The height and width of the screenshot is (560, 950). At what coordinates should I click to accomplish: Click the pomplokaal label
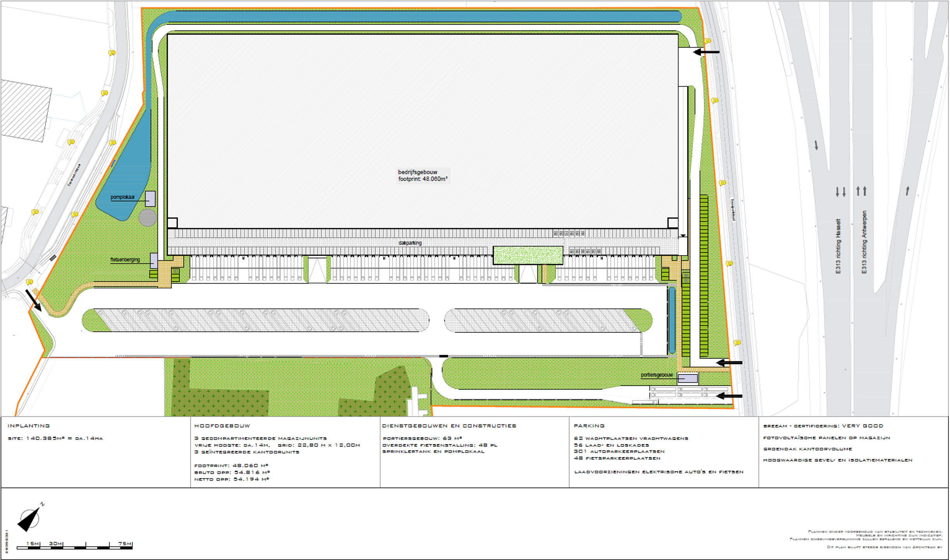point(122,197)
